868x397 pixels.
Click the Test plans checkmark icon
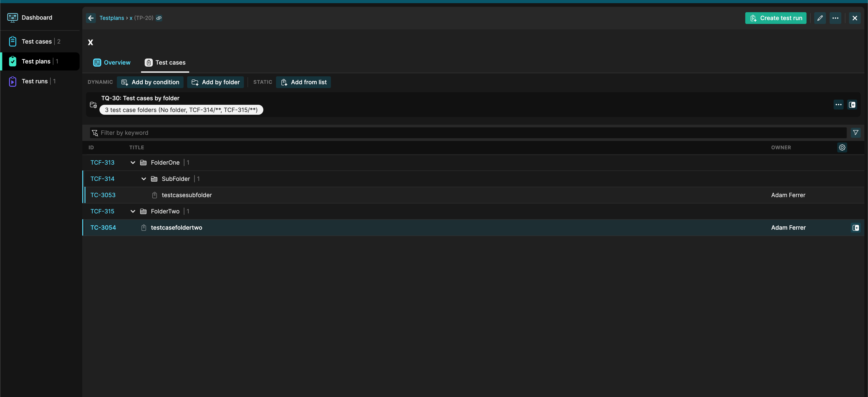[x=12, y=61]
